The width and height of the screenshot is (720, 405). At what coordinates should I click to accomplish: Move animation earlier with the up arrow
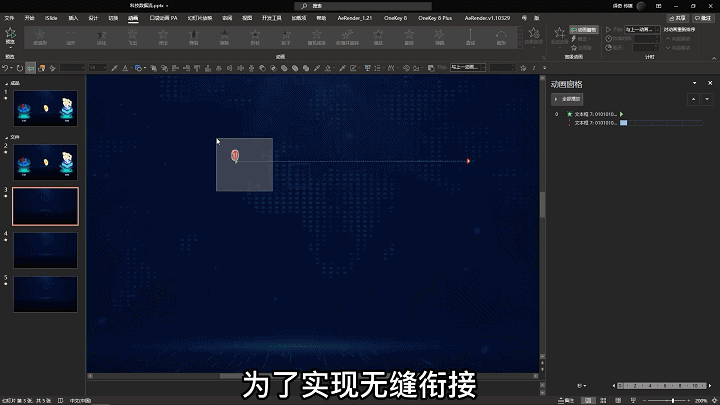pos(694,99)
